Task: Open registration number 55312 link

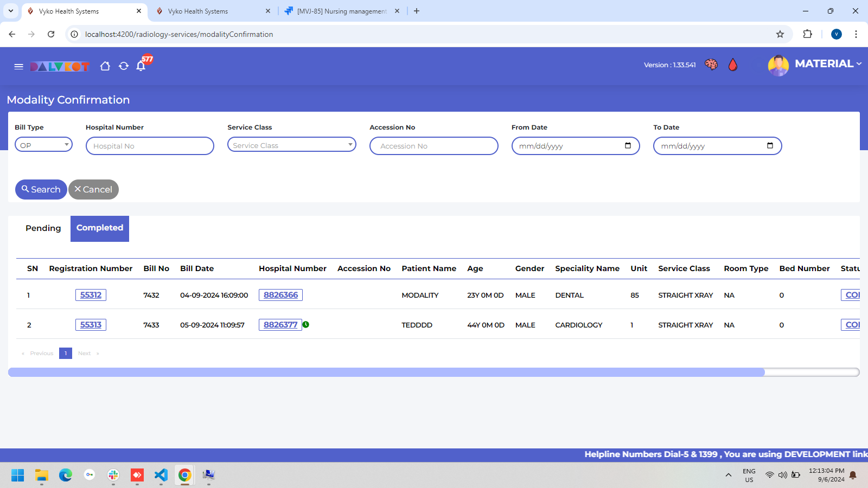Action: [x=91, y=295]
